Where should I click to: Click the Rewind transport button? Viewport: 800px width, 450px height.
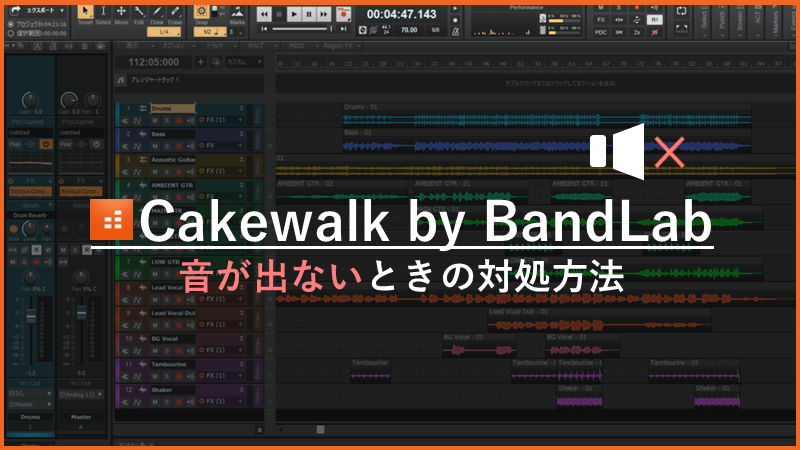click(x=264, y=14)
